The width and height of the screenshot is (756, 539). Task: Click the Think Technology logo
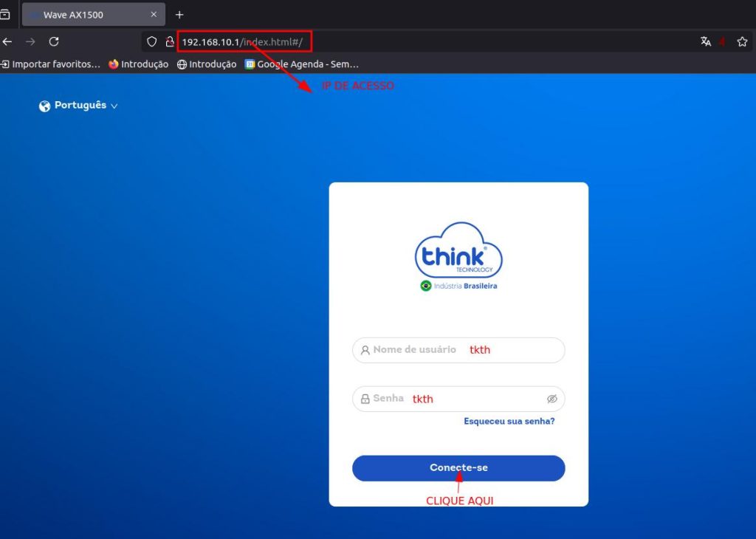[458, 256]
